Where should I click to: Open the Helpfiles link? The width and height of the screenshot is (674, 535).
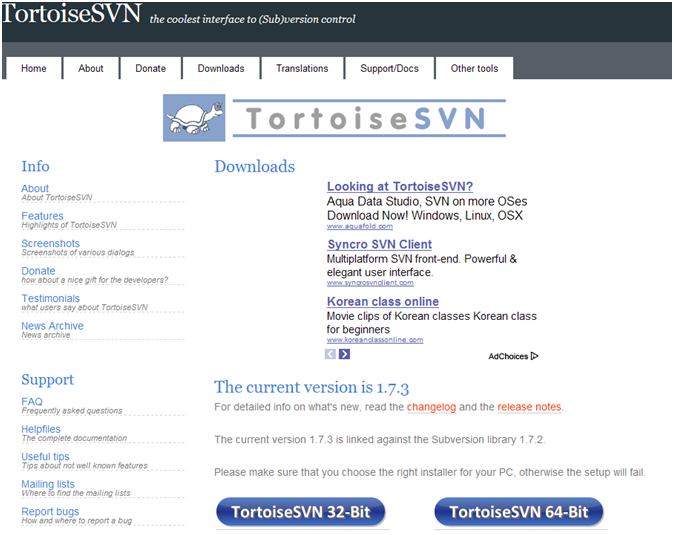(x=41, y=429)
